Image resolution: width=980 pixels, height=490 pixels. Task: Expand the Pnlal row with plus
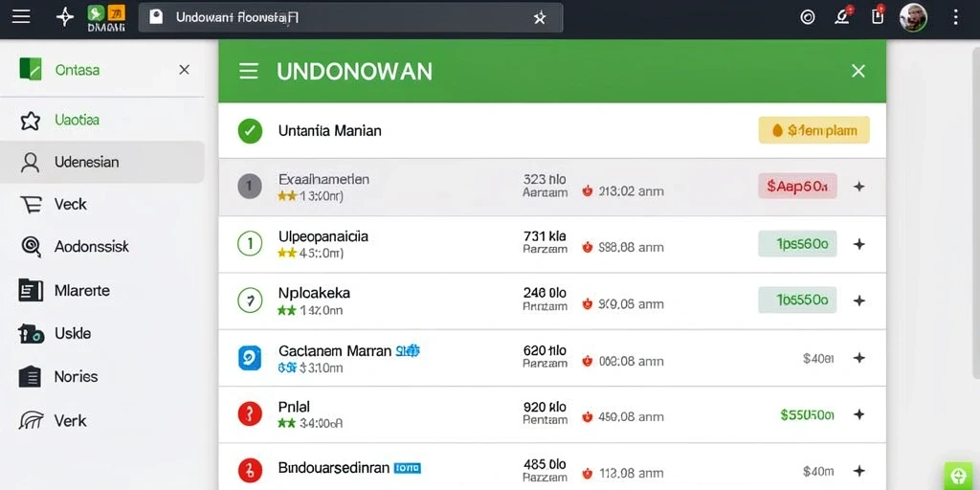(858, 414)
